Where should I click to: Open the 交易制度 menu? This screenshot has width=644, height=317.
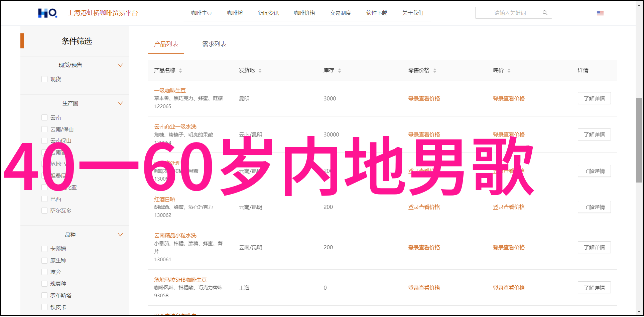(341, 13)
